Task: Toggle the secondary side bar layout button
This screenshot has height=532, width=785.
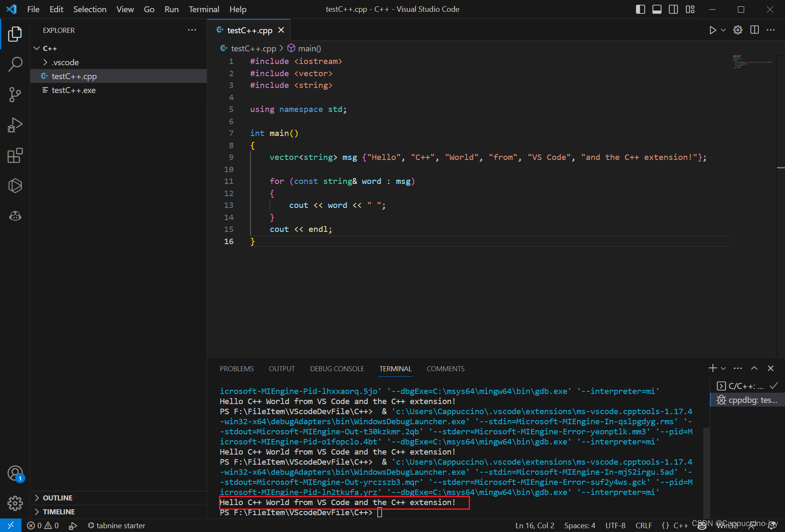Action: 673,9
